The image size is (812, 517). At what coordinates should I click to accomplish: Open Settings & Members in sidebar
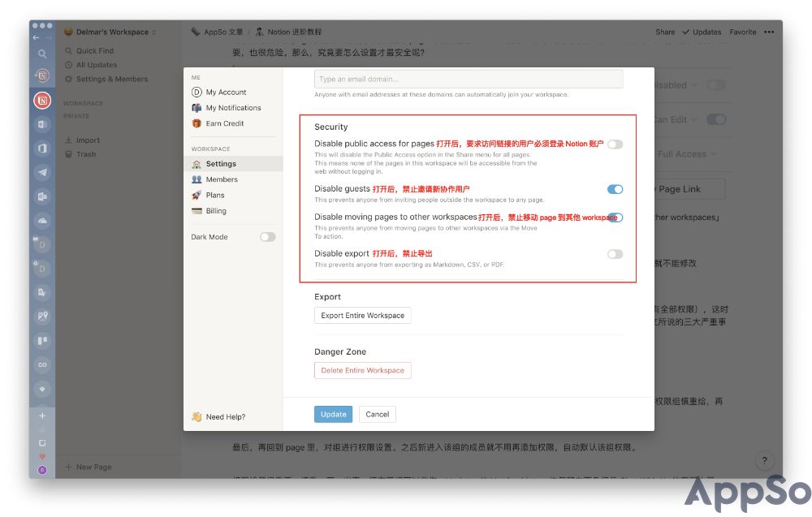[112, 79]
